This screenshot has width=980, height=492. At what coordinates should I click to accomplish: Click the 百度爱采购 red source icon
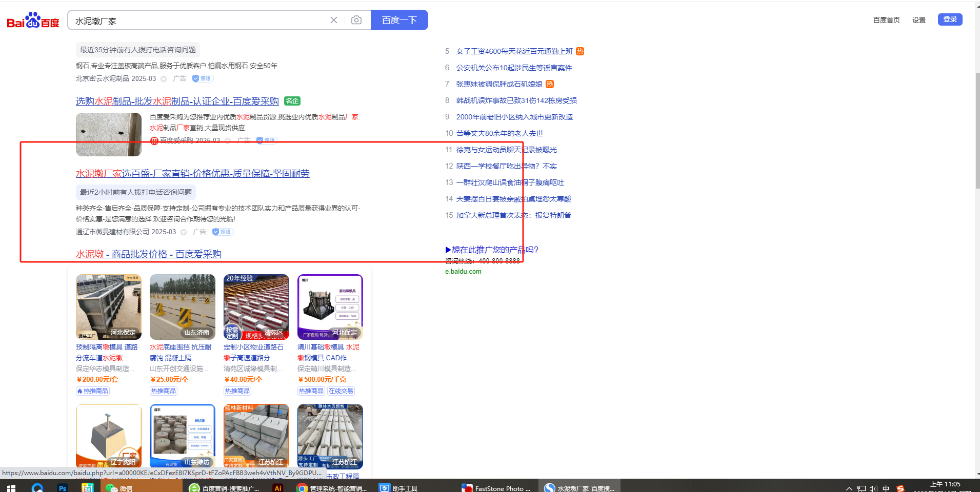pyautogui.click(x=154, y=140)
